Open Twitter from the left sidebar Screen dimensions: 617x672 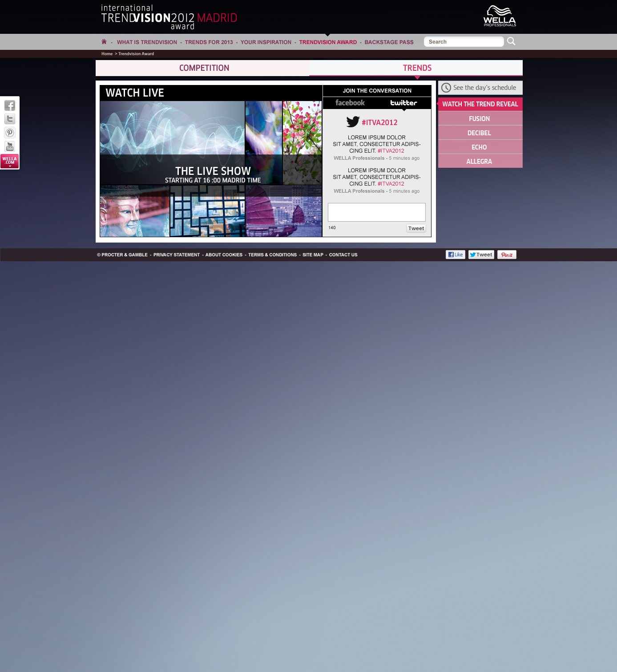10,119
